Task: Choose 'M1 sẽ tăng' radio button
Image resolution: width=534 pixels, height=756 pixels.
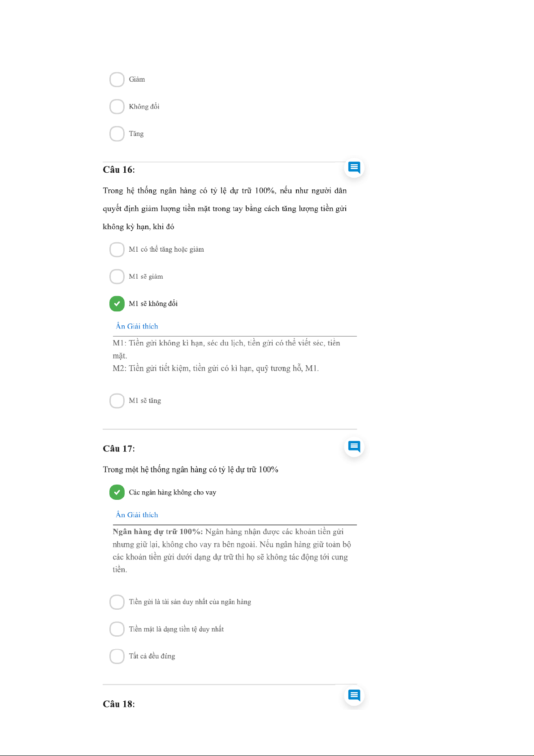Action: [117, 401]
